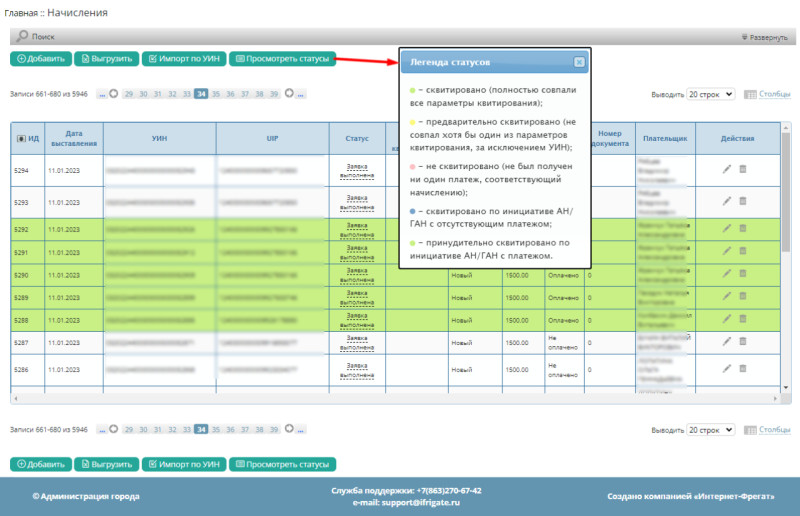Open the Столбцы column settings above the table
Viewport: 800px width, 516px height.
pyautogui.click(x=767, y=94)
